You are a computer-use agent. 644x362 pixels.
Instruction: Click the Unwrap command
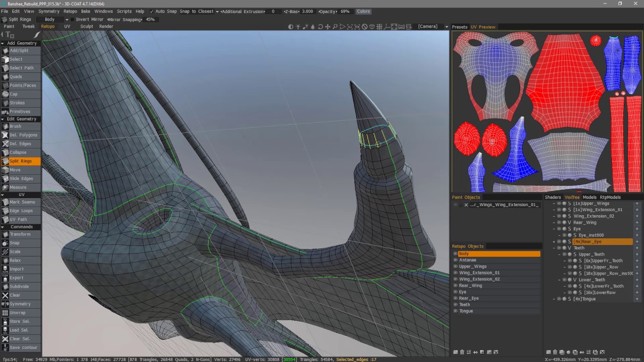21,313
